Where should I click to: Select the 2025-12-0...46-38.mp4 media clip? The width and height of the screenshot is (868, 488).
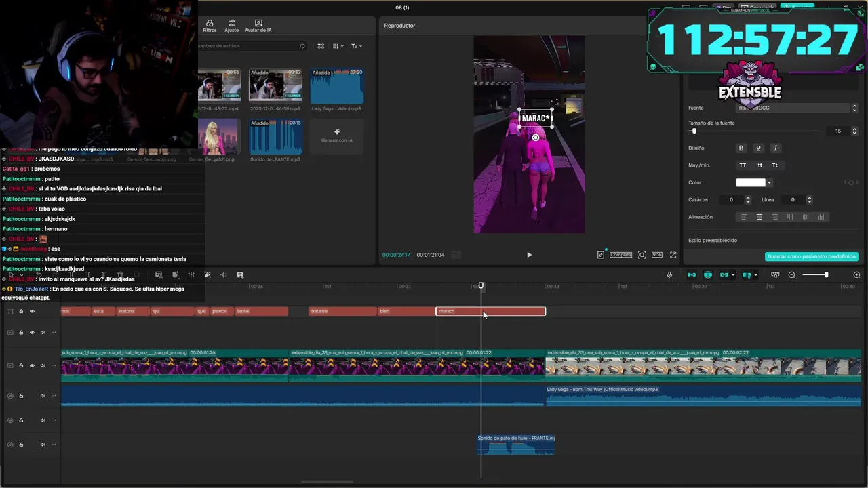click(x=275, y=85)
